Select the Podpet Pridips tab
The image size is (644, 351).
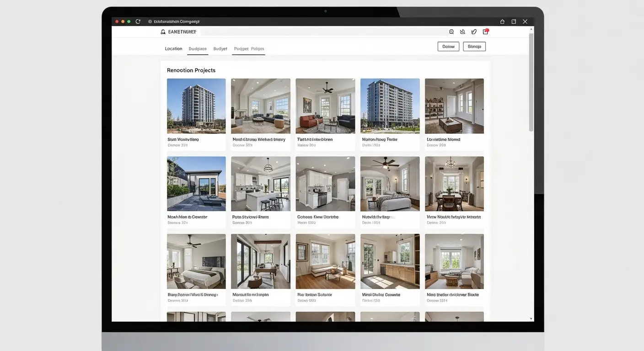point(249,49)
